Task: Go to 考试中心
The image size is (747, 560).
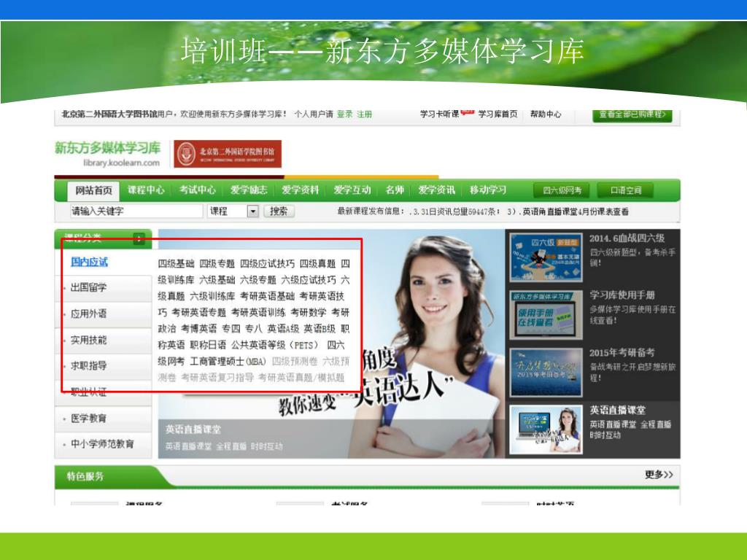Action: (197, 190)
